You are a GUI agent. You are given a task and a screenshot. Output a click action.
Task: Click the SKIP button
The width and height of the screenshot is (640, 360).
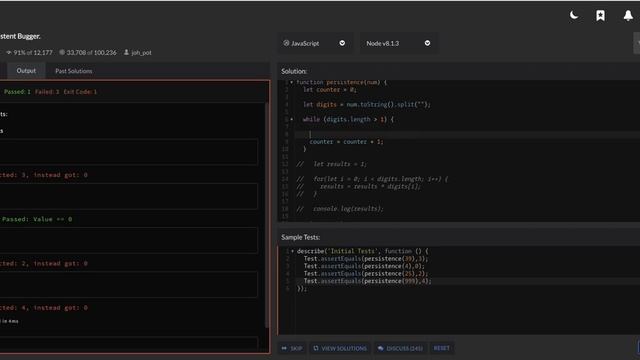click(292, 348)
